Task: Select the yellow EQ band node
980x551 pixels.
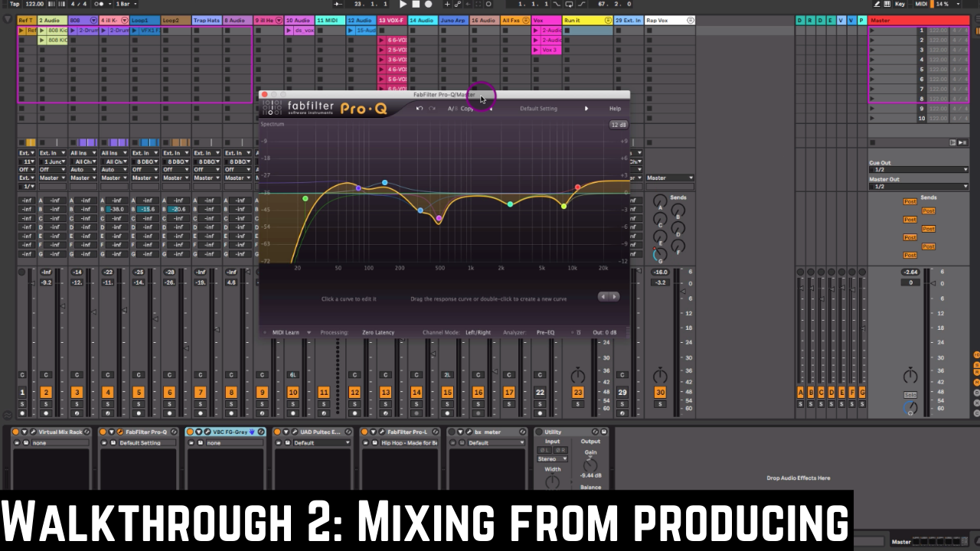Action: tap(564, 206)
